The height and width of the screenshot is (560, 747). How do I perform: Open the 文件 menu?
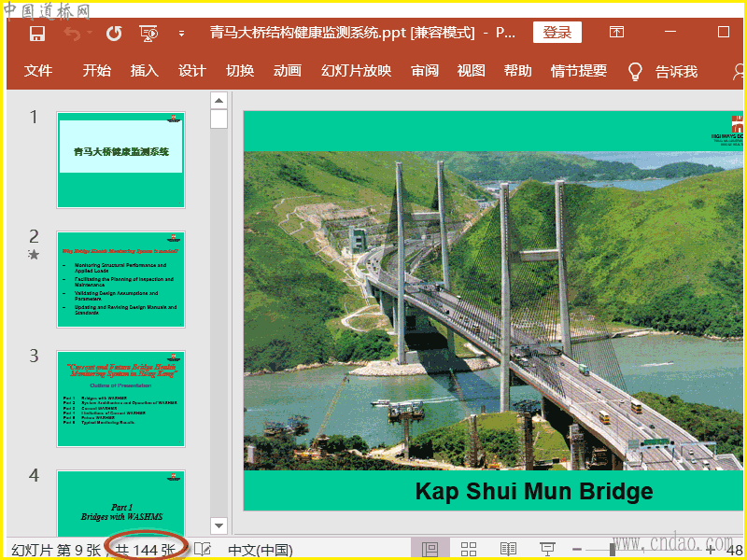(x=38, y=71)
